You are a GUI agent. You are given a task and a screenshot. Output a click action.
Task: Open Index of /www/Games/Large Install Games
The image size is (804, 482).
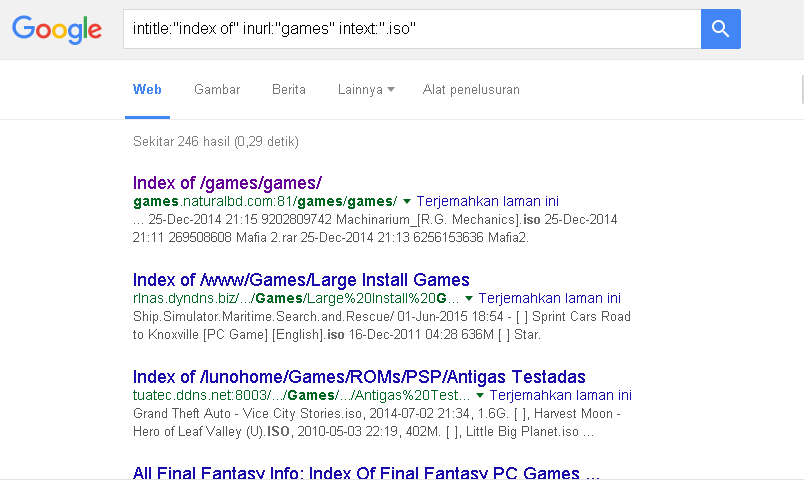(x=301, y=279)
